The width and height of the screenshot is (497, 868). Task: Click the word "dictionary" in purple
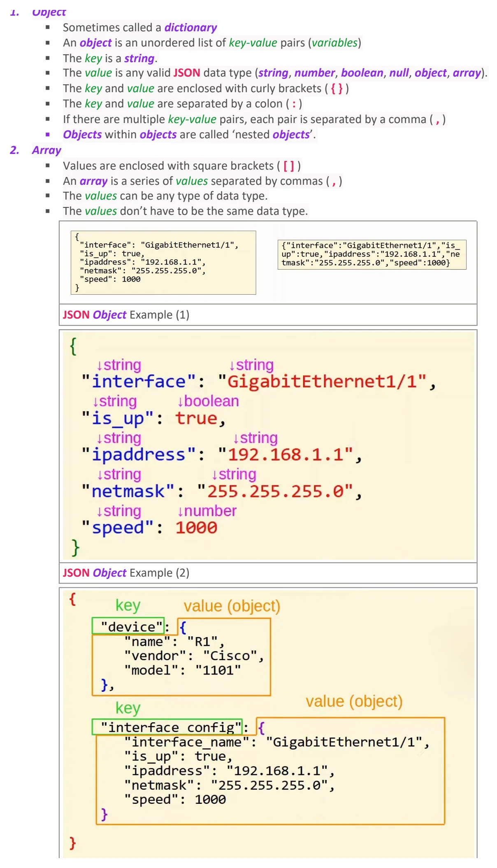tap(191, 28)
